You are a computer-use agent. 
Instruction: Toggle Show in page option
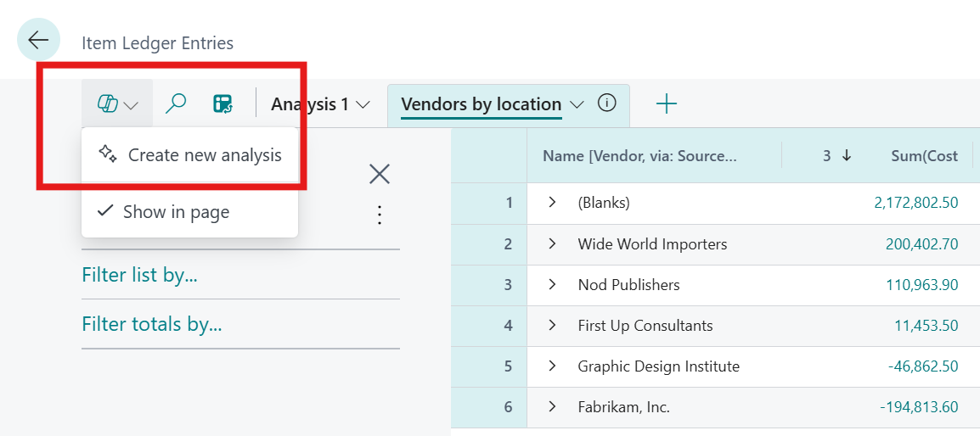(190, 212)
